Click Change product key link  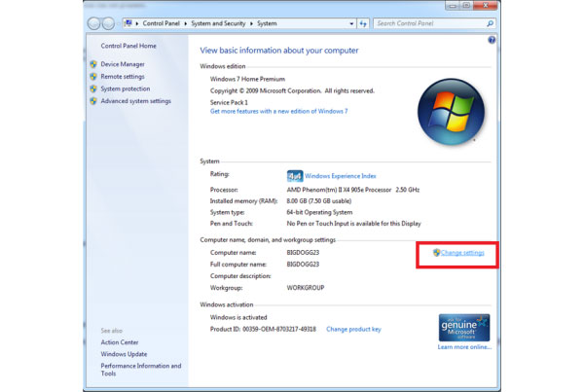tap(353, 329)
